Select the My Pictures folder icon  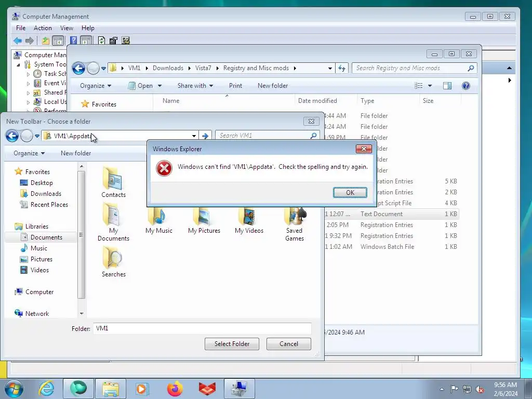point(204,220)
